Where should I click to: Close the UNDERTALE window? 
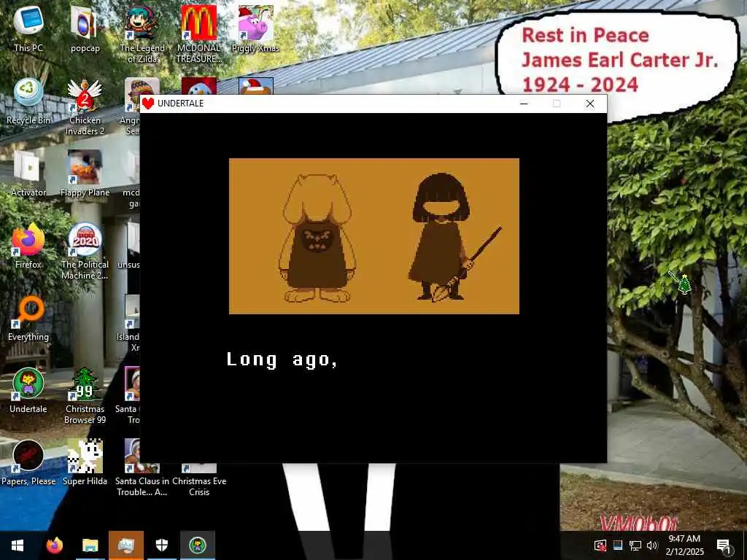click(x=589, y=104)
